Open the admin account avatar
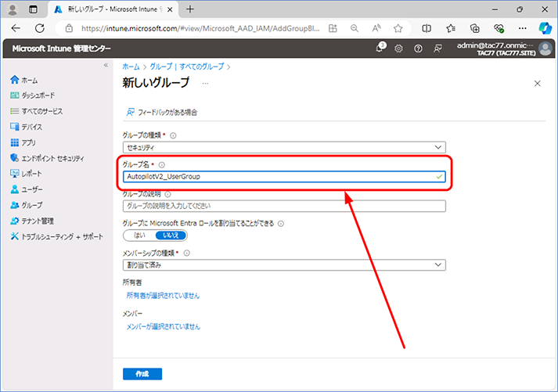 (545, 49)
